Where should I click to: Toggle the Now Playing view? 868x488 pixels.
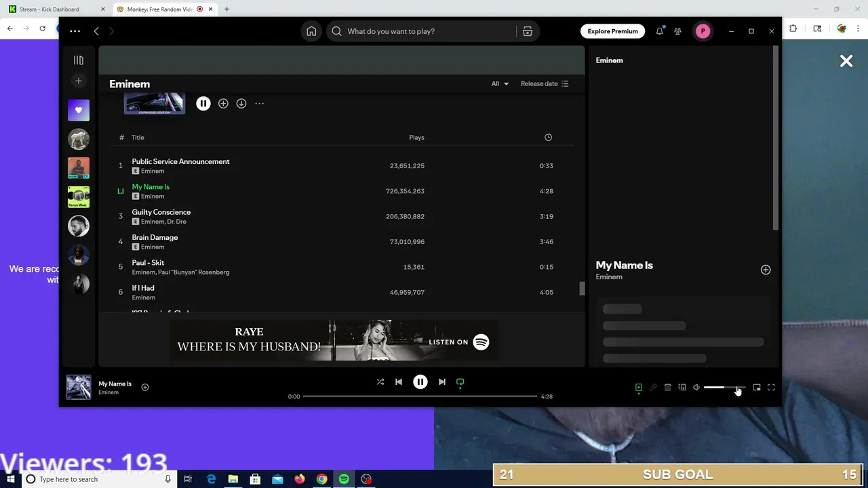click(639, 387)
